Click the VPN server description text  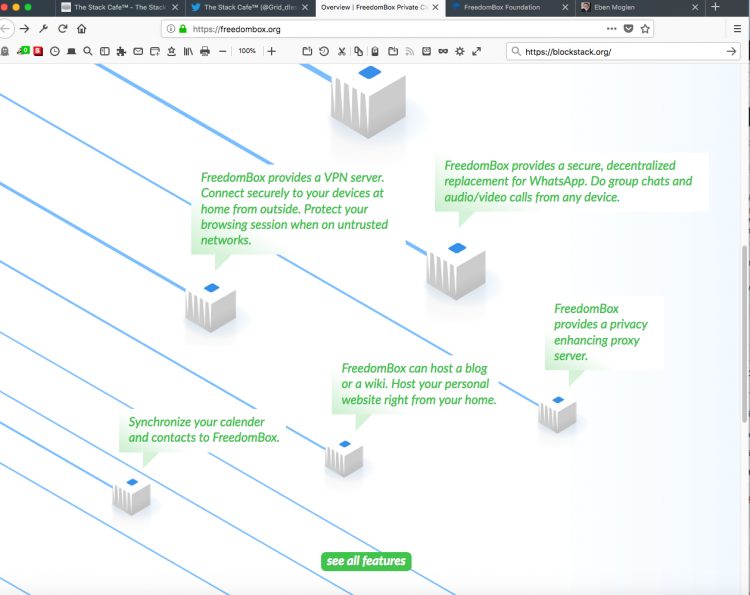click(294, 209)
